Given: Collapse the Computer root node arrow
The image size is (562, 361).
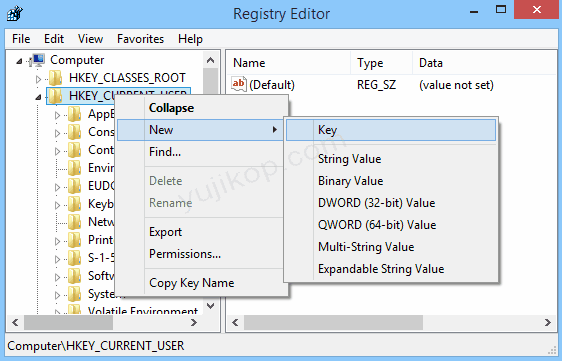Looking at the screenshot, I should tap(20, 62).
